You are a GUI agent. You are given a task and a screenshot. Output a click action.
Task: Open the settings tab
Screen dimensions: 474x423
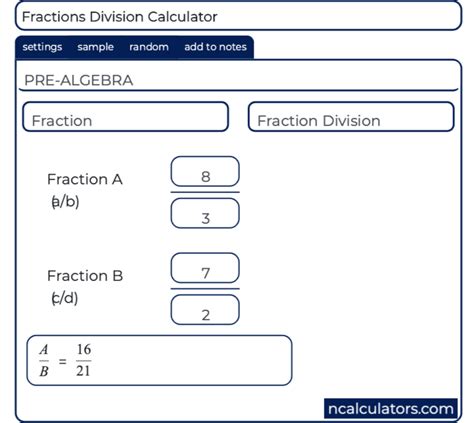[x=42, y=47]
